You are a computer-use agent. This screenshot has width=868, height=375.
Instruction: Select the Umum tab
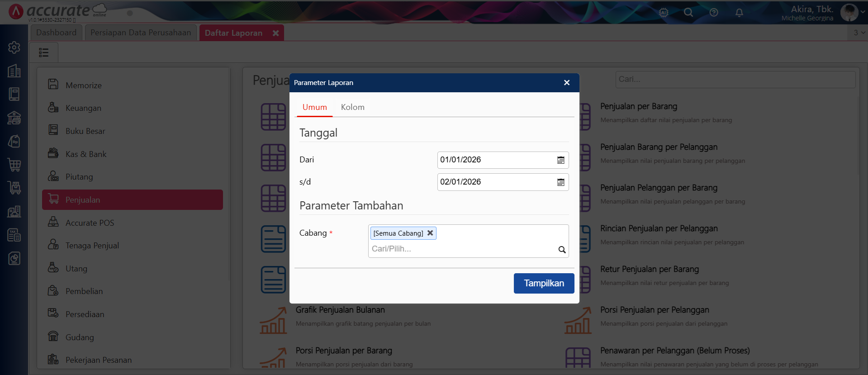314,107
